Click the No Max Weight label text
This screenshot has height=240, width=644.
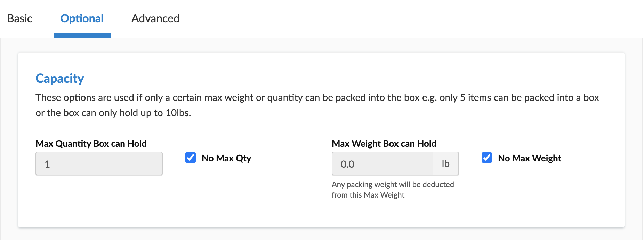tap(530, 158)
